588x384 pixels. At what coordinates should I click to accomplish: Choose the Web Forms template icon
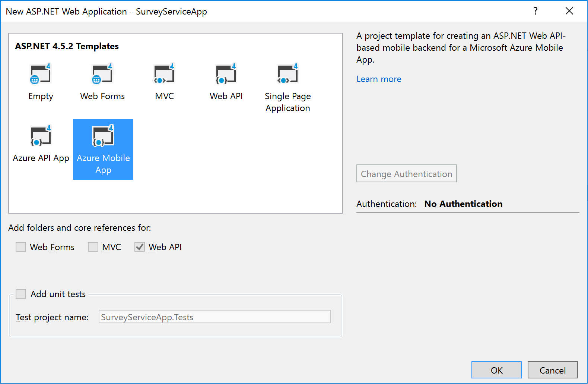pos(102,74)
